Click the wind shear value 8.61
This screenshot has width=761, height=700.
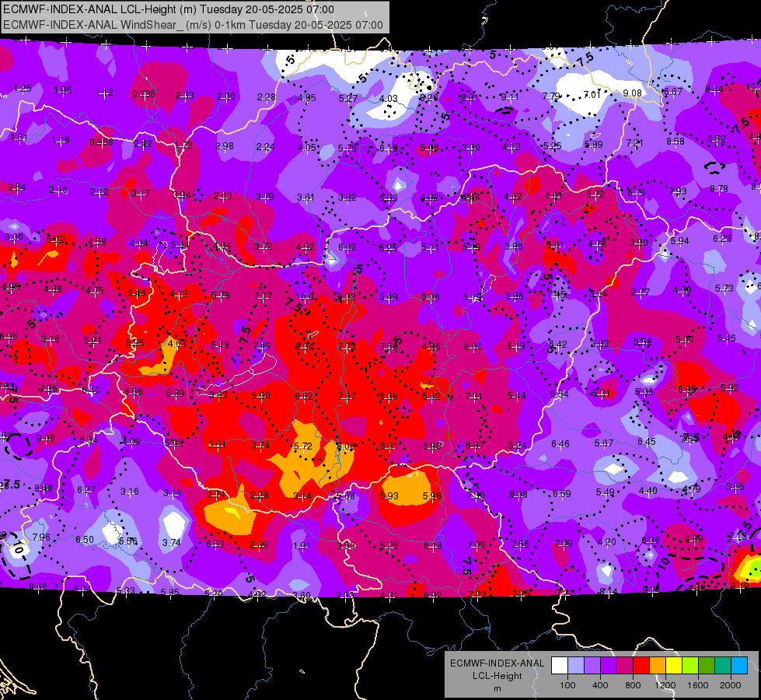pyautogui.click(x=389, y=446)
